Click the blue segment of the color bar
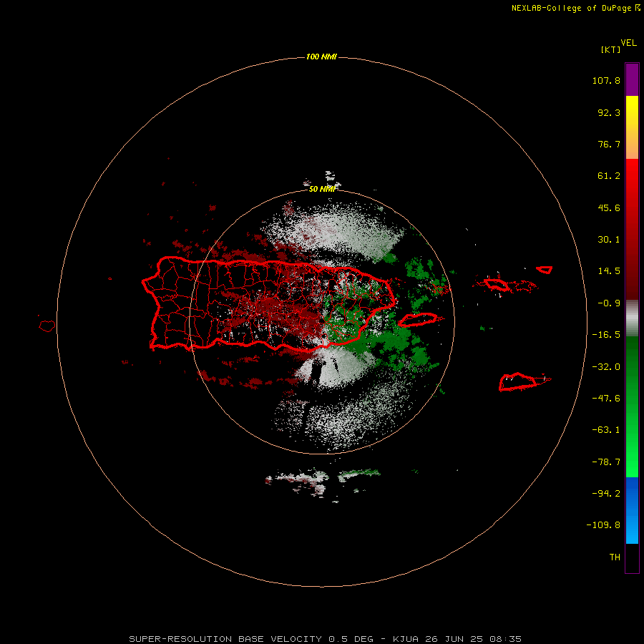 [x=632, y=510]
